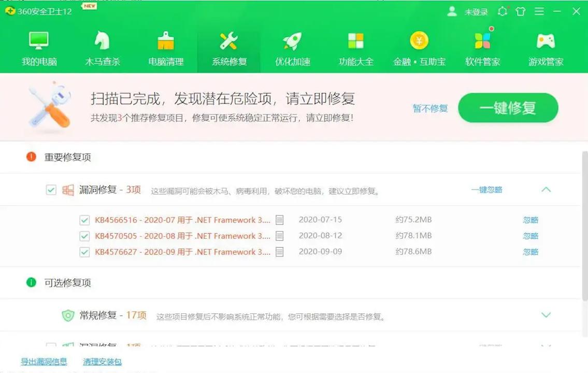Viewport: 588px width, 373px height.
Task: Uncheck the 漏洞修复 group checkbox
Action: point(51,190)
